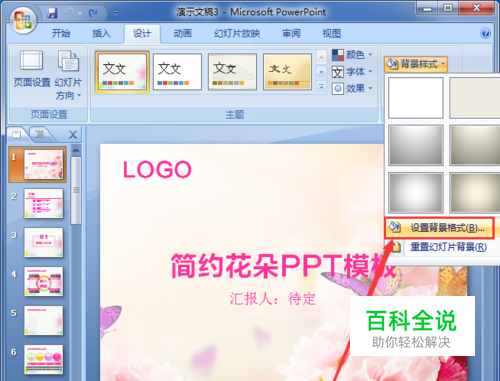
Task: Click the thumbnail pane scroll-up arrow
Action: click(76, 151)
